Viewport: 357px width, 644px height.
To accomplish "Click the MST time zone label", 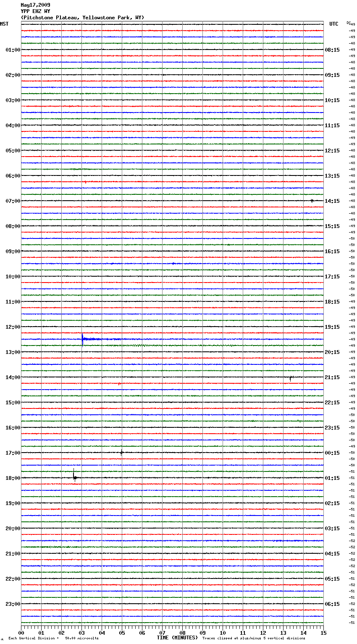I will [4, 24].
